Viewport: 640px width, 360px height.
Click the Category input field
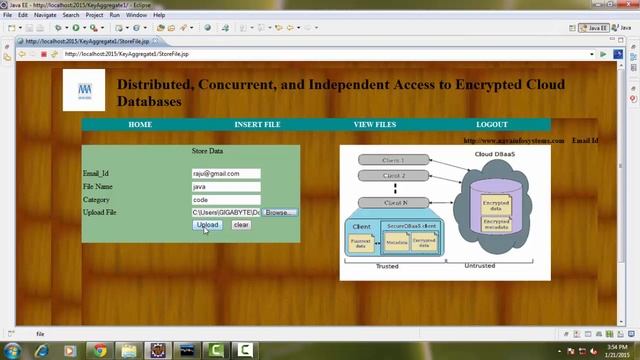[x=226, y=200]
